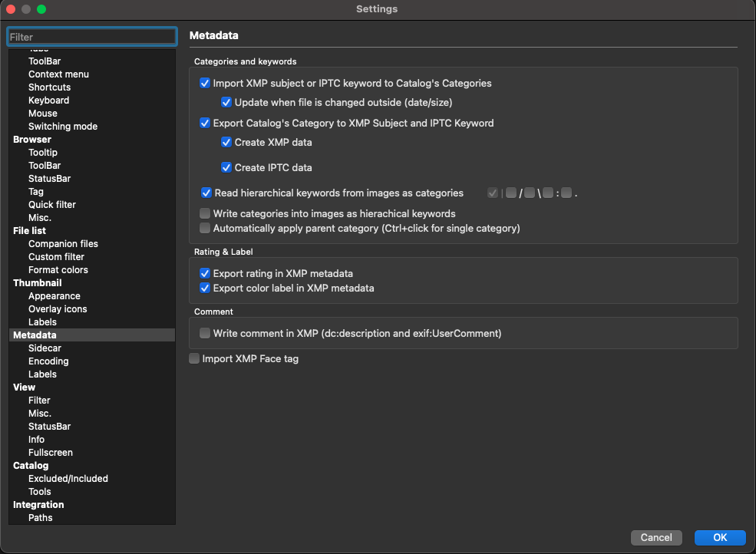
Task: Open the Sidecar settings page
Action: point(45,348)
